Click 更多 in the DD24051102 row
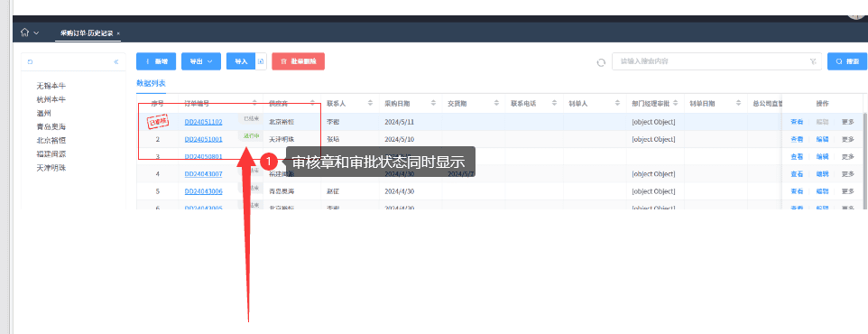Viewport: 868px width, 334px height. pos(848,122)
